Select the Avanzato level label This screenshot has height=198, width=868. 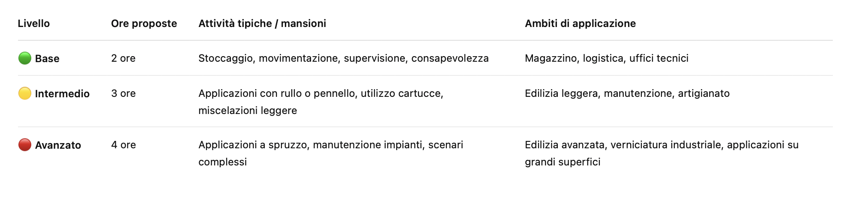(58, 145)
